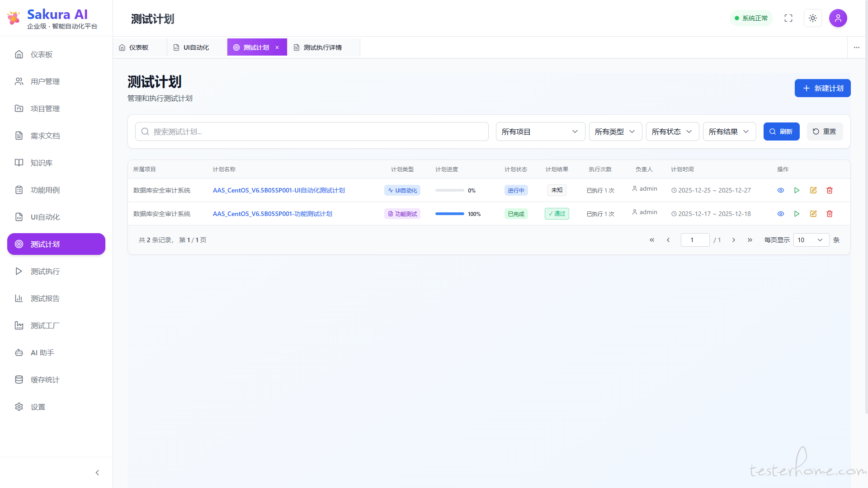This screenshot has width=868, height=488.
Task: Click the 新建计划 button
Action: pyautogui.click(x=822, y=88)
